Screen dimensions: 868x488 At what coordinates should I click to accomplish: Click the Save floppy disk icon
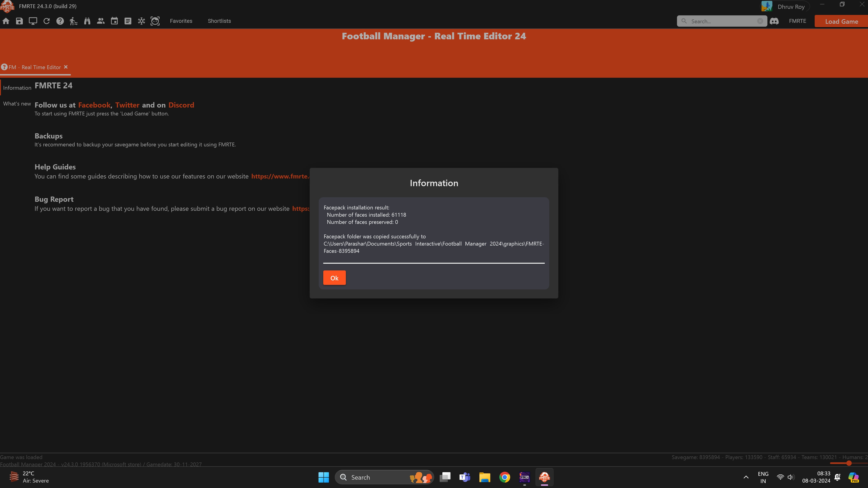click(x=19, y=21)
